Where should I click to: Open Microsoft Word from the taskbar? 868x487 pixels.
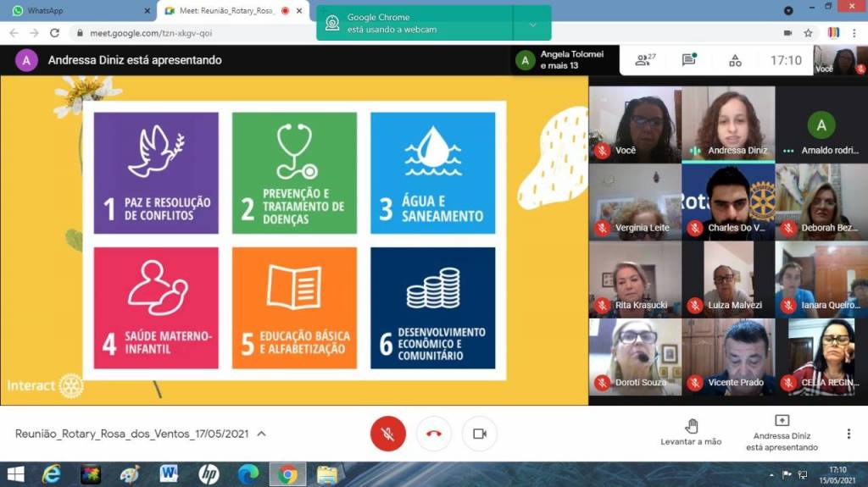click(168, 474)
